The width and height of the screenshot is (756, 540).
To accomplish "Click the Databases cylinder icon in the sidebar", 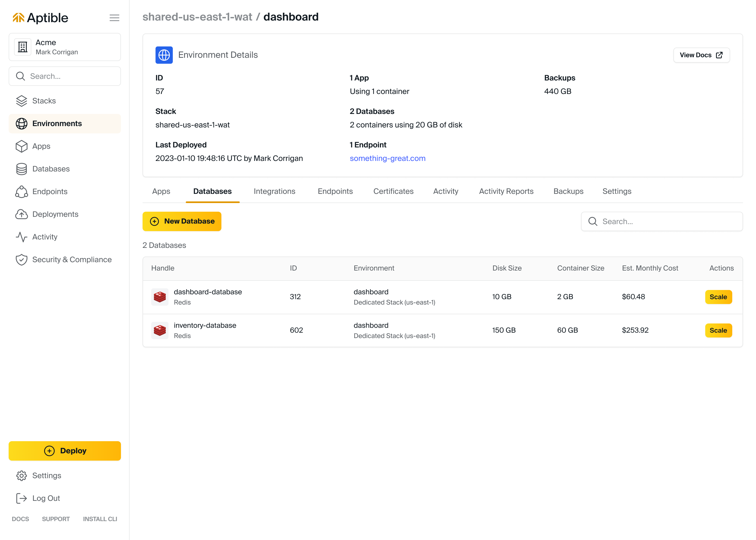I will coord(21,169).
